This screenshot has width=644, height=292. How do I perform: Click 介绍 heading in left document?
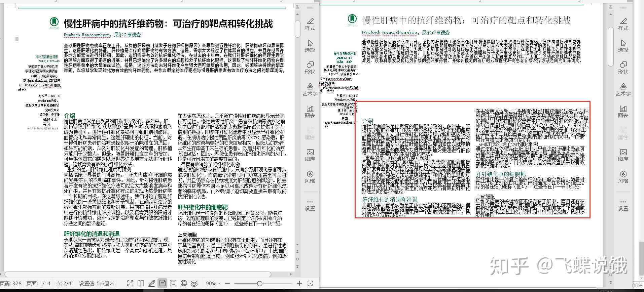(70, 116)
